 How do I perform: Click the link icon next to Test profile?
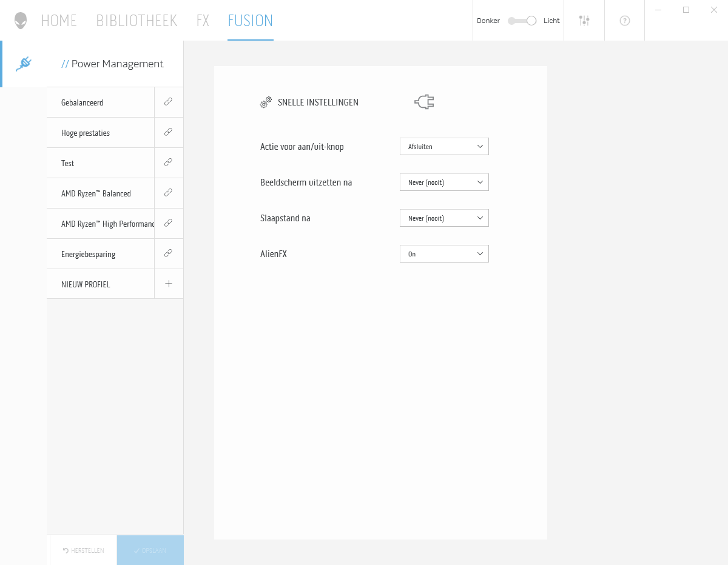point(169,162)
